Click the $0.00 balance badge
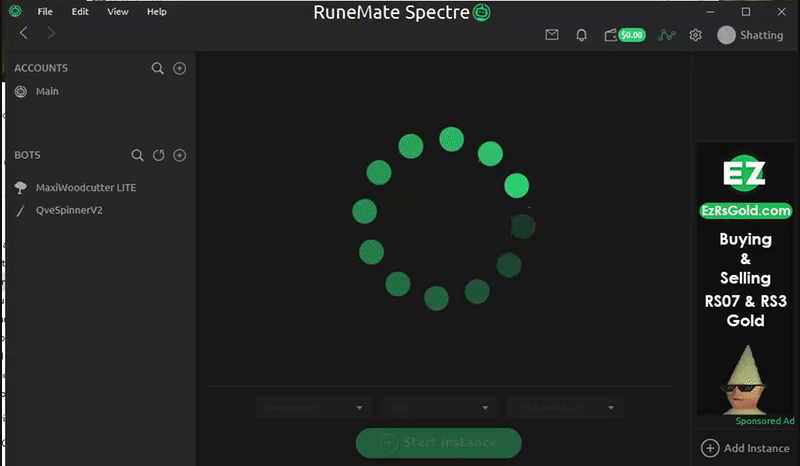 [x=632, y=35]
